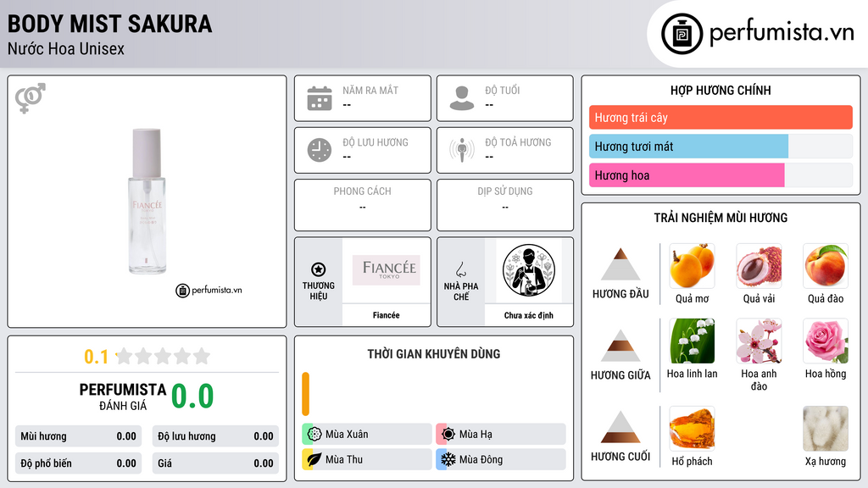
Task: Click the clock icon for Độ Lưu Hương
Action: [x=320, y=150]
